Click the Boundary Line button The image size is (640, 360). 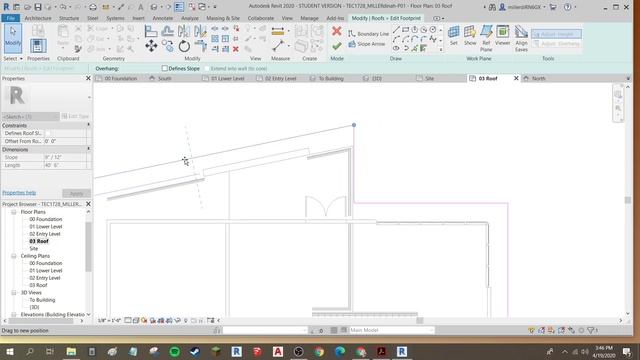(x=369, y=33)
